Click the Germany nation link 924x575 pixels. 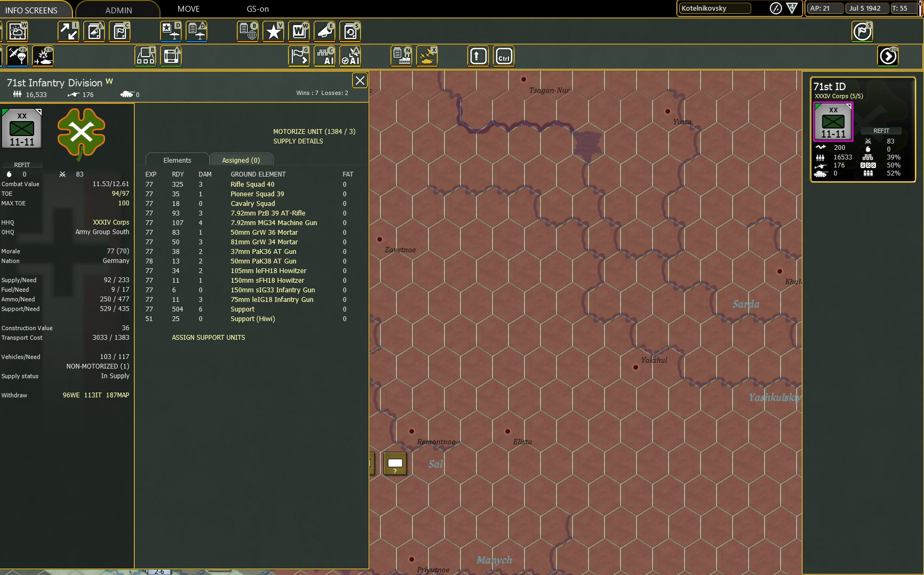[116, 261]
